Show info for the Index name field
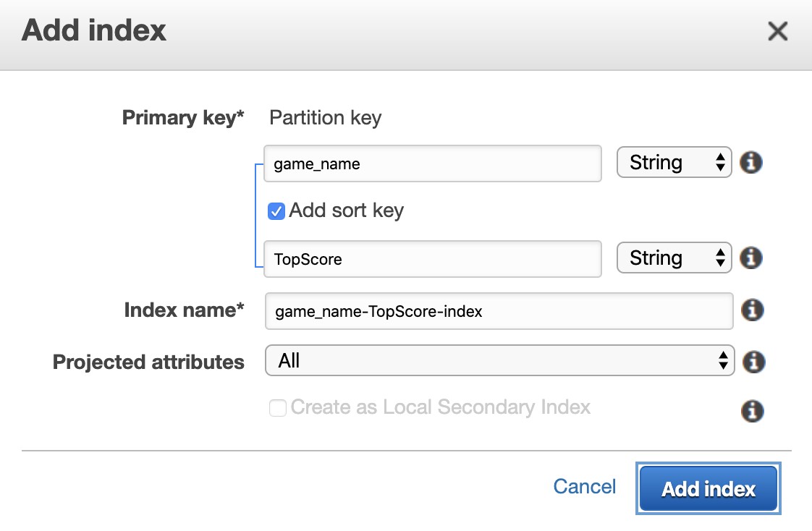The image size is (812, 531). click(x=753, y=310)
